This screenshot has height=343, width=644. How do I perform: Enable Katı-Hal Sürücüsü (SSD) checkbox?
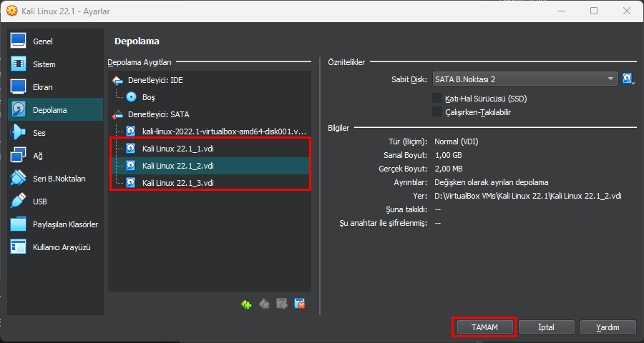[437, 99]
